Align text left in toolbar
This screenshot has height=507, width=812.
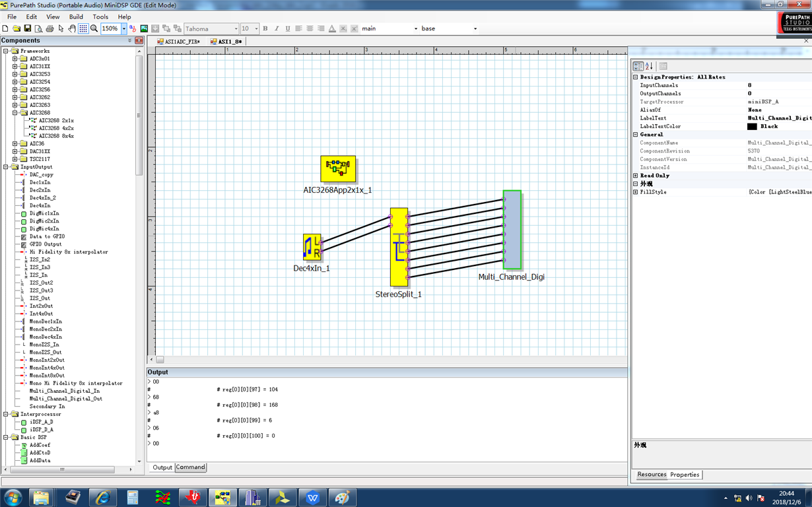299,29
